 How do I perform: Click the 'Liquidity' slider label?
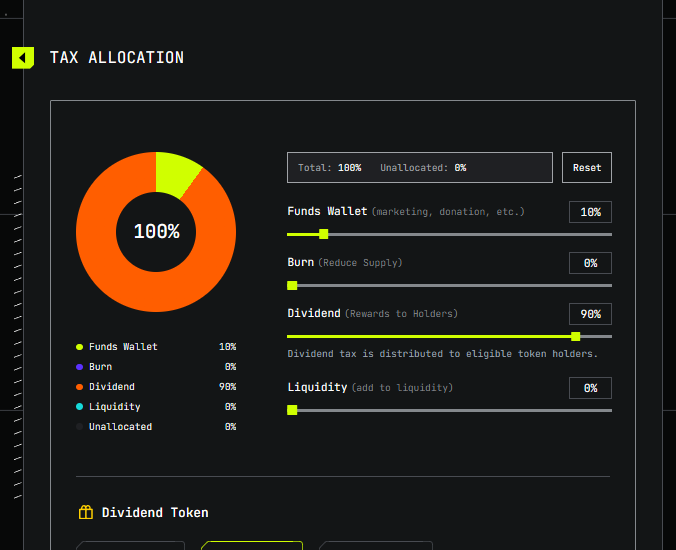click(x=317, y=387)
